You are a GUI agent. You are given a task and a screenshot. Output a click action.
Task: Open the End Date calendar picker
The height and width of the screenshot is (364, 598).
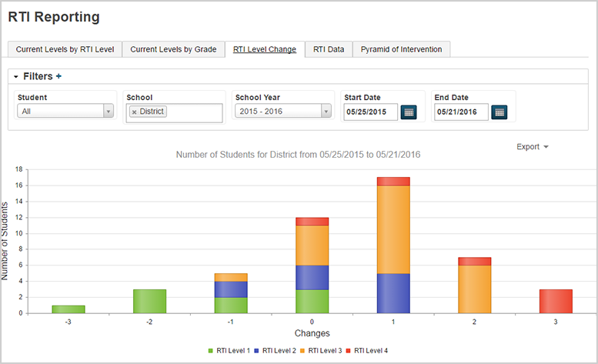(499, 112)
